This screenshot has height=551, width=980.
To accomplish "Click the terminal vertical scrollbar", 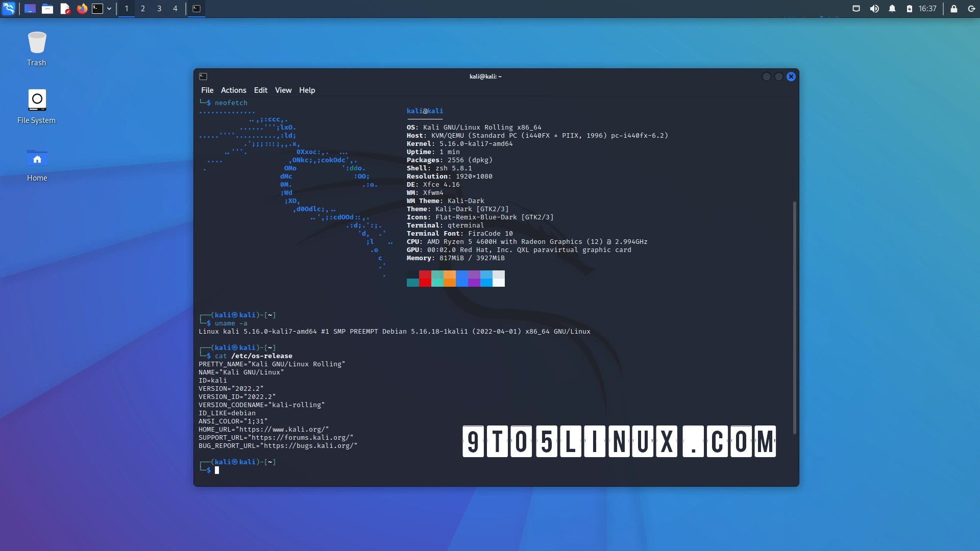I will click(794, 316).
